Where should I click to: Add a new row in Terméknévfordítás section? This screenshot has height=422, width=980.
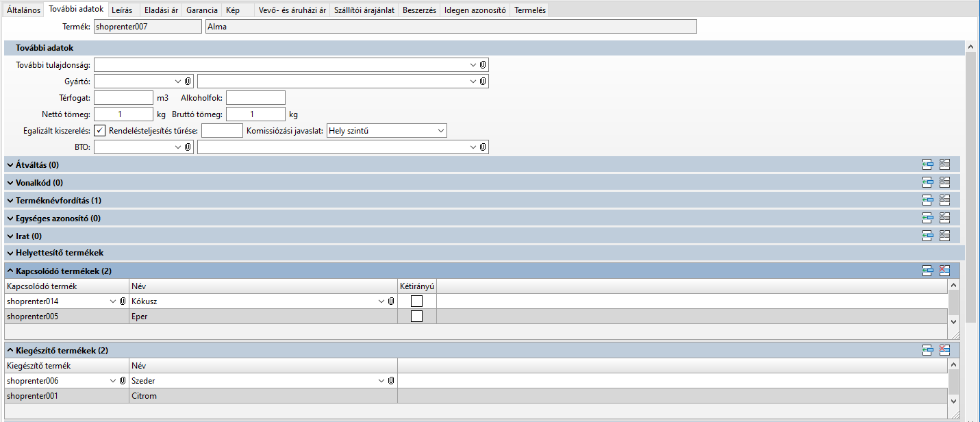point(928,200)
